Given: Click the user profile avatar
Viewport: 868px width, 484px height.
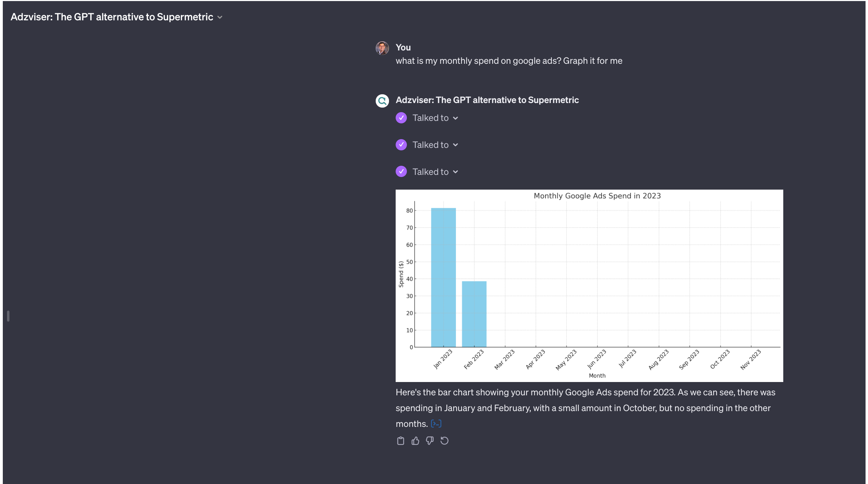Looking at the screenshot, I should tap(382, 48).
